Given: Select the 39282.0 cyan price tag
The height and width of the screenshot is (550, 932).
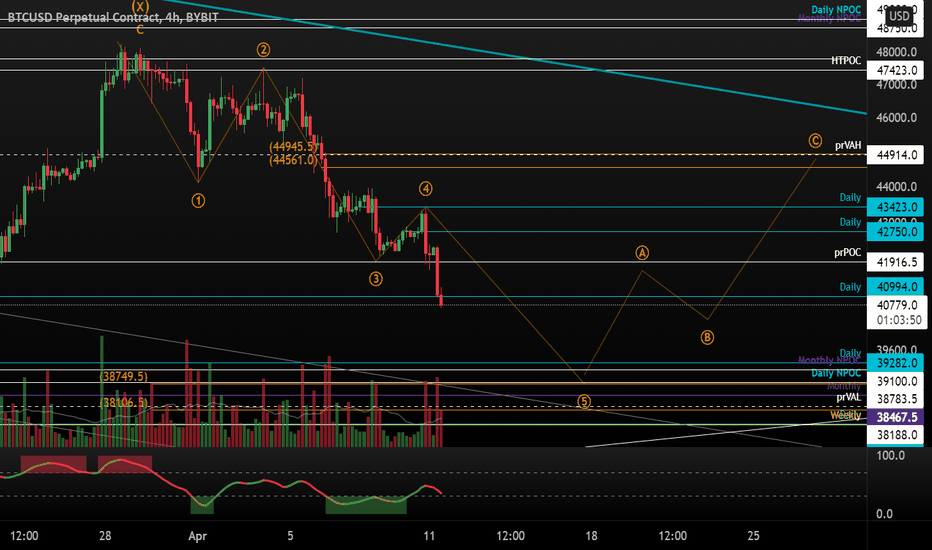Looking at the screenshot, I should (x=896, y=363).
